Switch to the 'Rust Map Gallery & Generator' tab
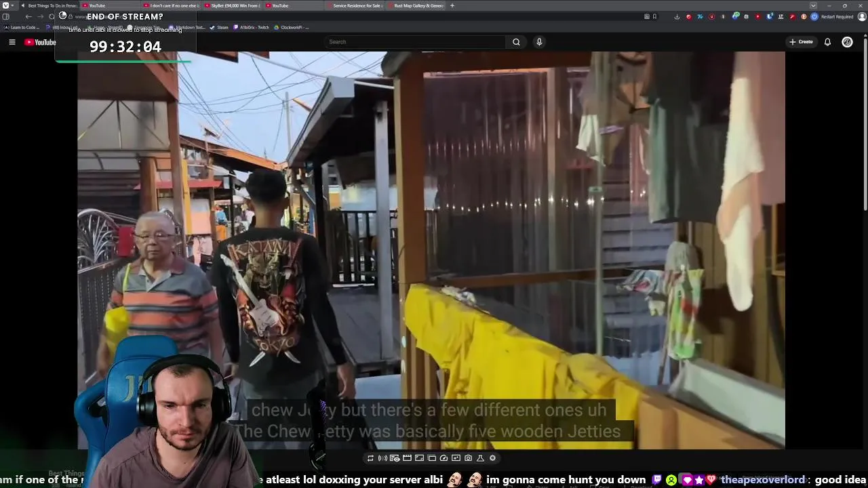Viewport: 868px width, 488px height. point(415,5)
